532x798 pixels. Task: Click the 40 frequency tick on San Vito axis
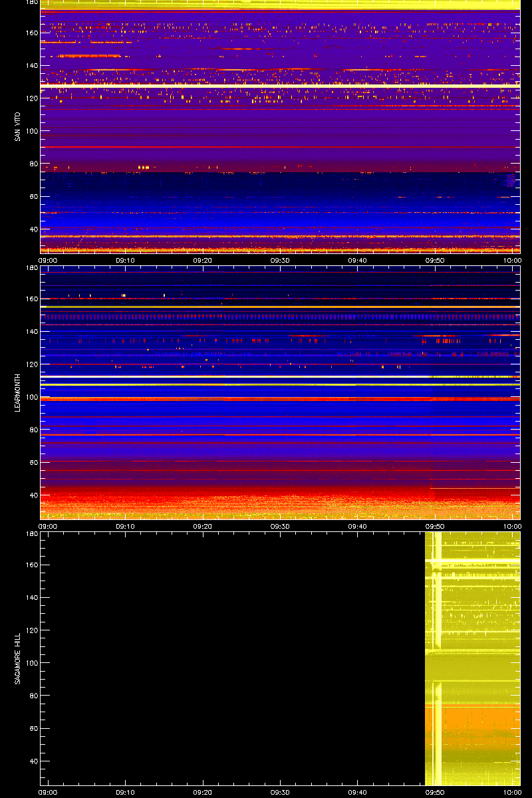point(33,229)
